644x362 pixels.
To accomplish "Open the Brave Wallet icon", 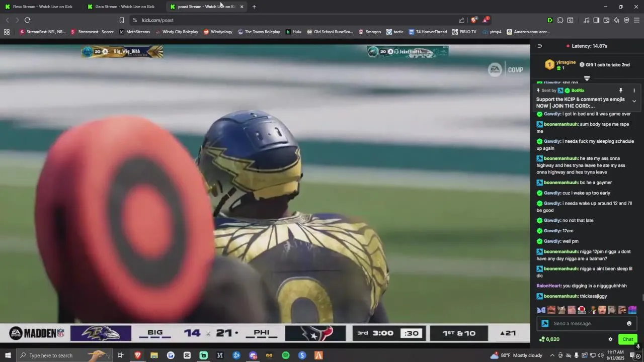I will (x=606, y=20).
